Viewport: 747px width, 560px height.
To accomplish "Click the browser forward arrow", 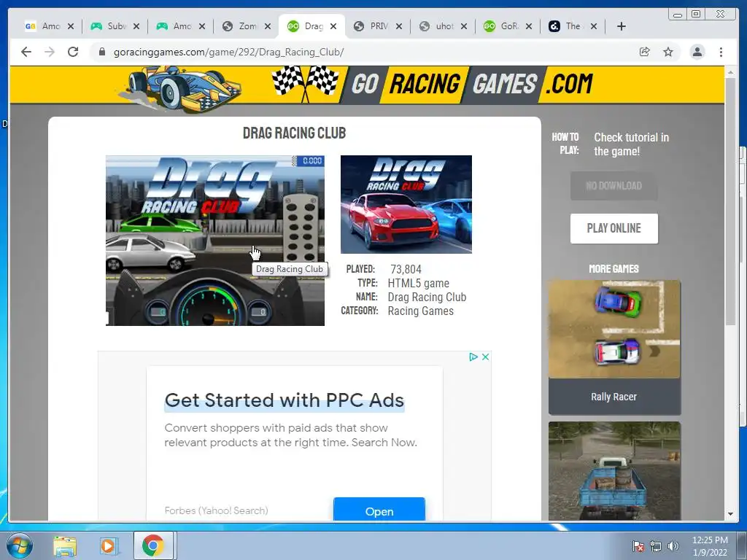I will coord(50,52).
